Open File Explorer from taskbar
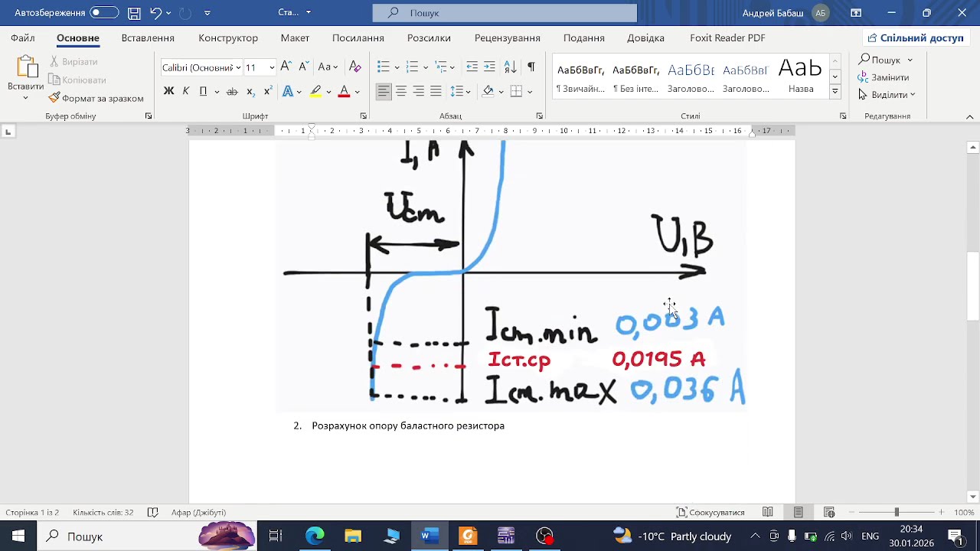Image resolution: width=980 pixels, height=551 pixels. [353, 536]
